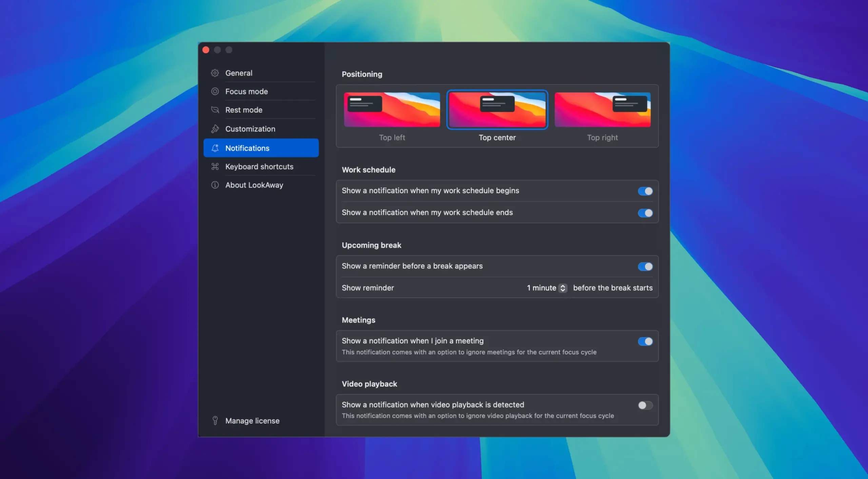Choose Top right notification position

coord(603,110)
